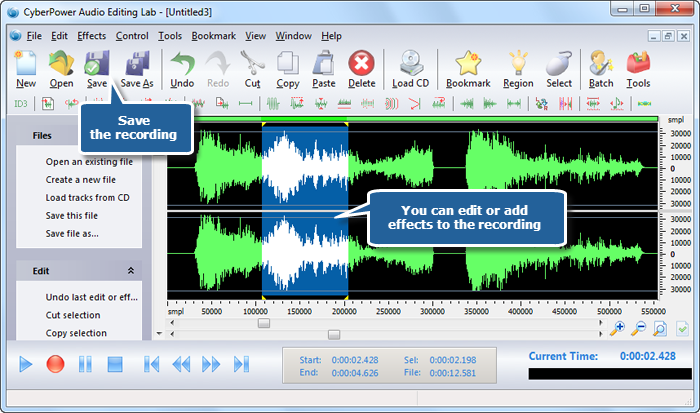700x413 pixels.
Task: Click the End time value 0:00:04.626
Action: point(355,373)
